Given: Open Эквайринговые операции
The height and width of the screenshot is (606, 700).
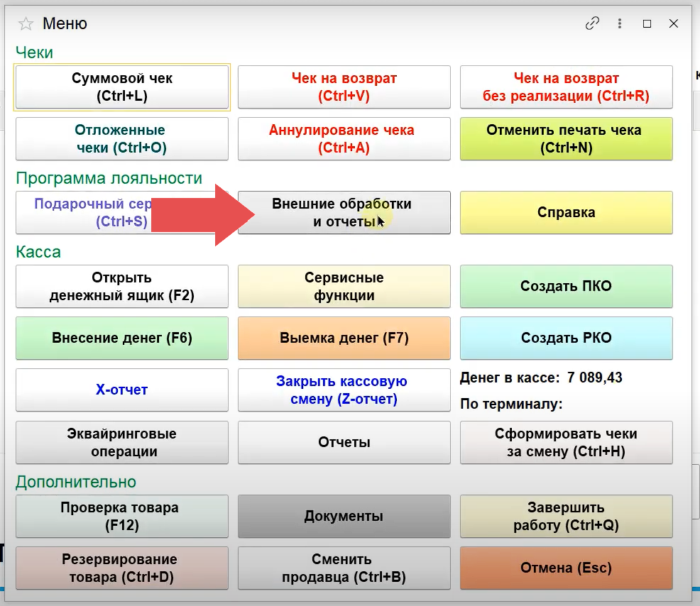Looking at the screenshot, I should (x=122, y=443).
